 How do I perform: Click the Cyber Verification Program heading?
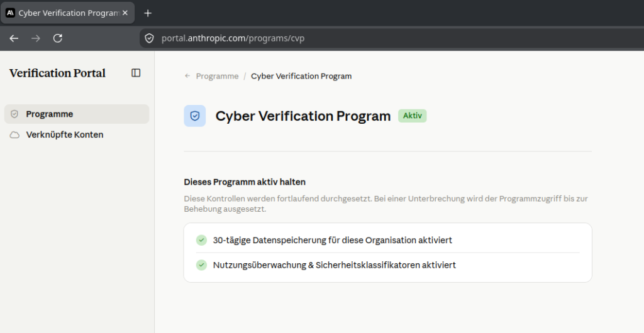(303, 116)
